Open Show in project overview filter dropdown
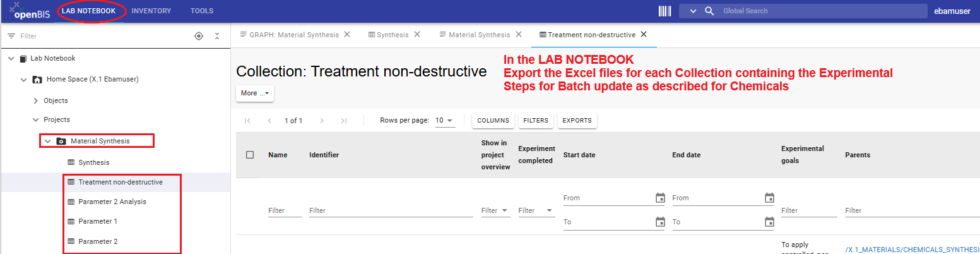Viewport: 980px width, 254px height. coord(496,210)
